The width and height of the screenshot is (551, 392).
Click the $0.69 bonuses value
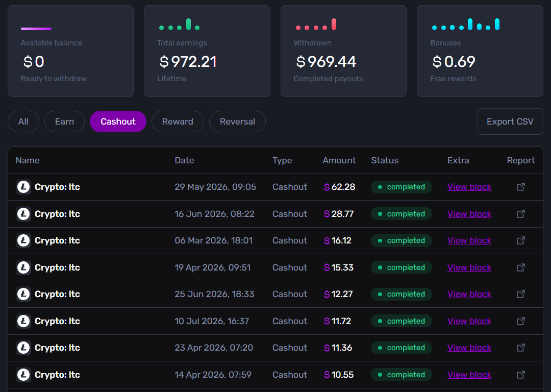click(454, 62)
